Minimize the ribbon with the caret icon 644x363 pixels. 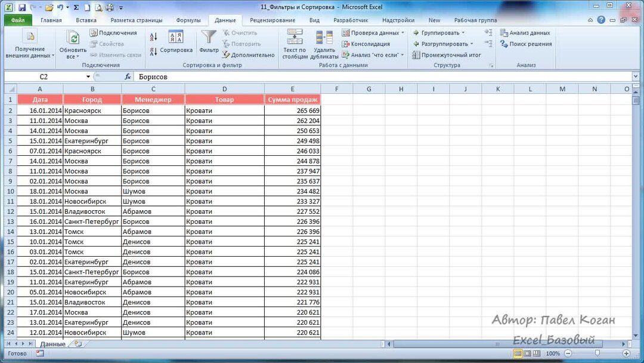[x=590, y=20]
